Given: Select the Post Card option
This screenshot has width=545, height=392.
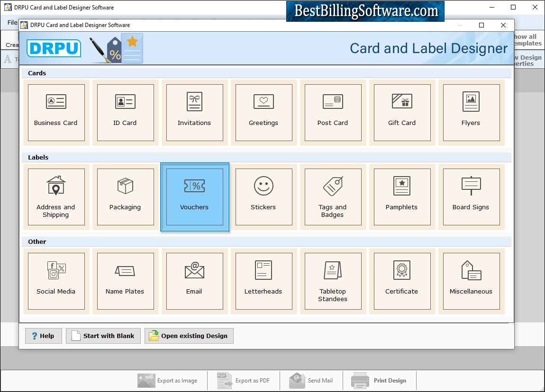Looking at the screenshot, I should click(333, 113).
